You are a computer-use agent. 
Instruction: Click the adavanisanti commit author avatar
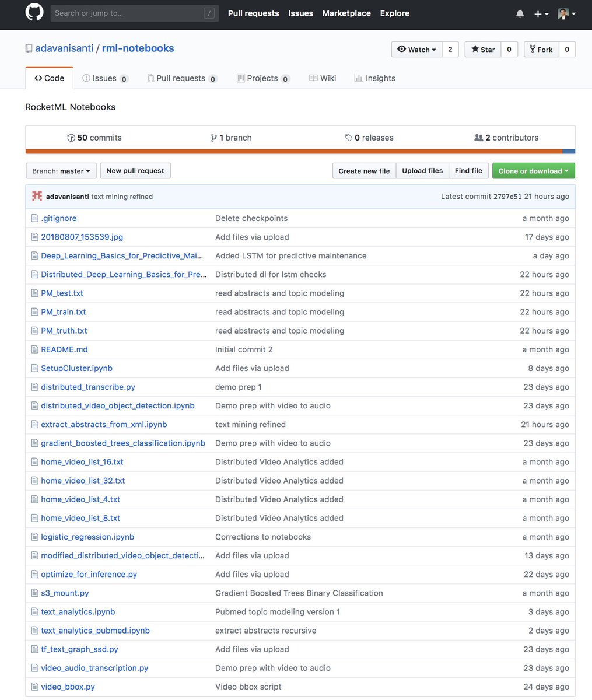37,196
